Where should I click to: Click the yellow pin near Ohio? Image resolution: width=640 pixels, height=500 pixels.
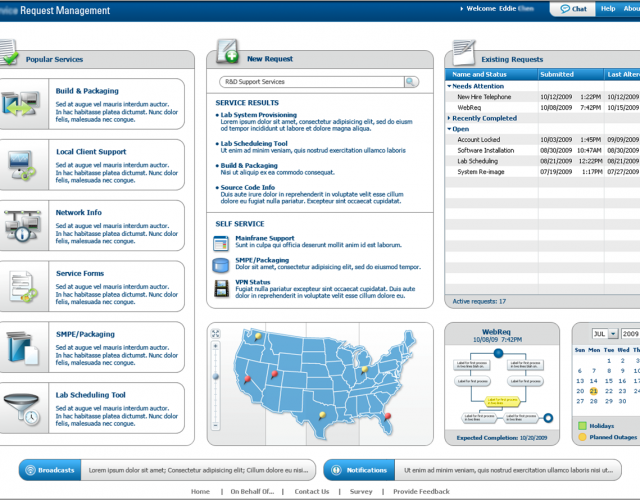click(x=364, y=370)
